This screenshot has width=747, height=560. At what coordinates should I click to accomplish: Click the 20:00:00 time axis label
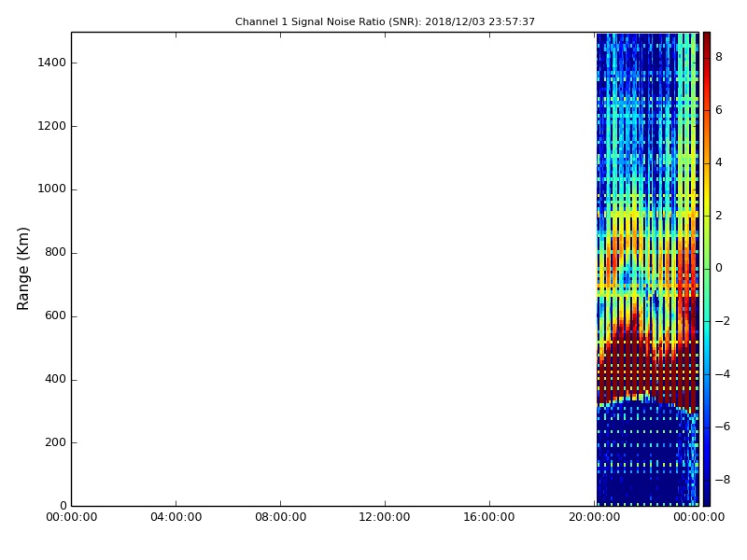(x=594, y=517)
